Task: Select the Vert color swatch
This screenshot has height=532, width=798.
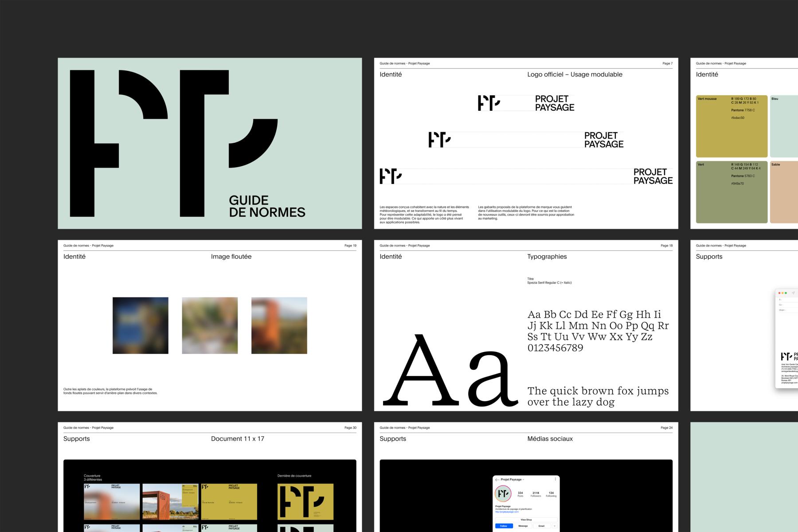Action: [731, 192]
